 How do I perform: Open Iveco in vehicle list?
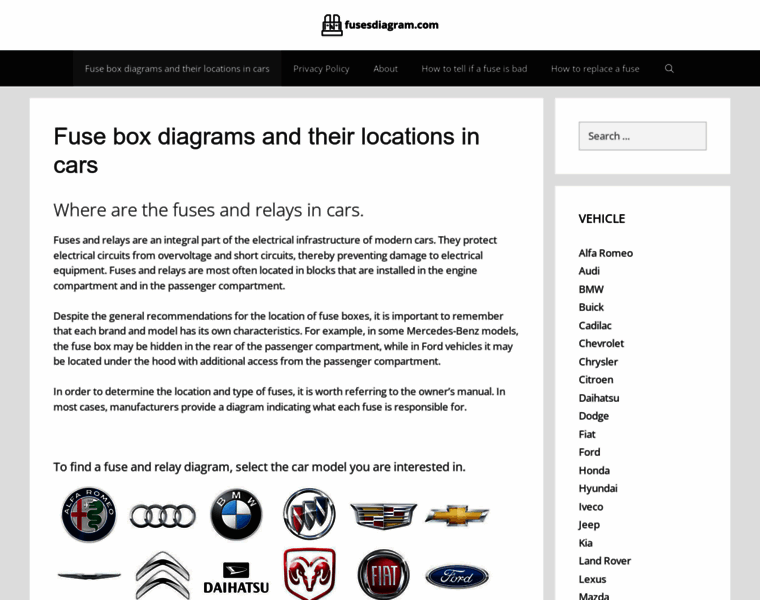[590, 507]
